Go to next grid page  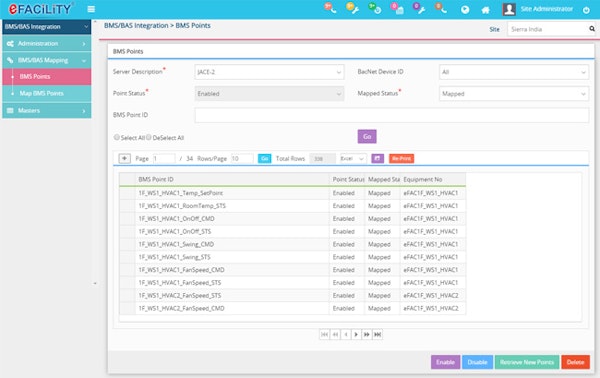[356, 334]
